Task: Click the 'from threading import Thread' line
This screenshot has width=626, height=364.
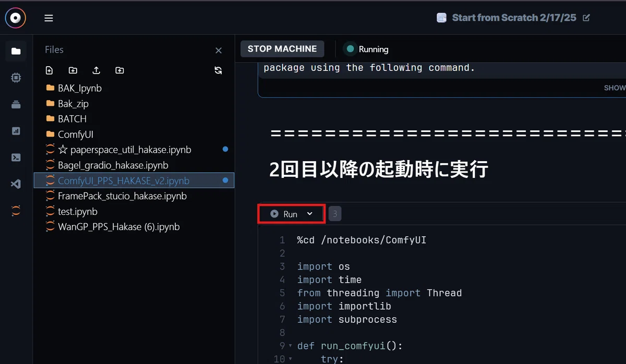Action: click(379, 293)
